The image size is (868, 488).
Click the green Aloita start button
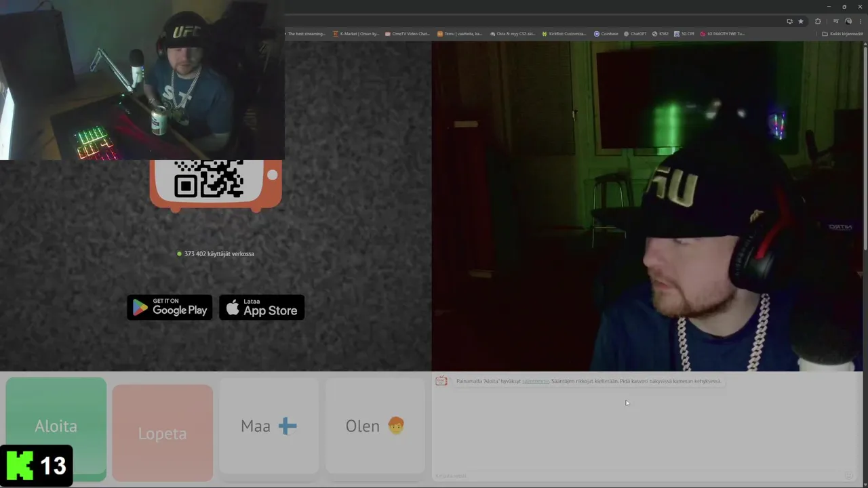pyautogui.click(x=56, y=428)
